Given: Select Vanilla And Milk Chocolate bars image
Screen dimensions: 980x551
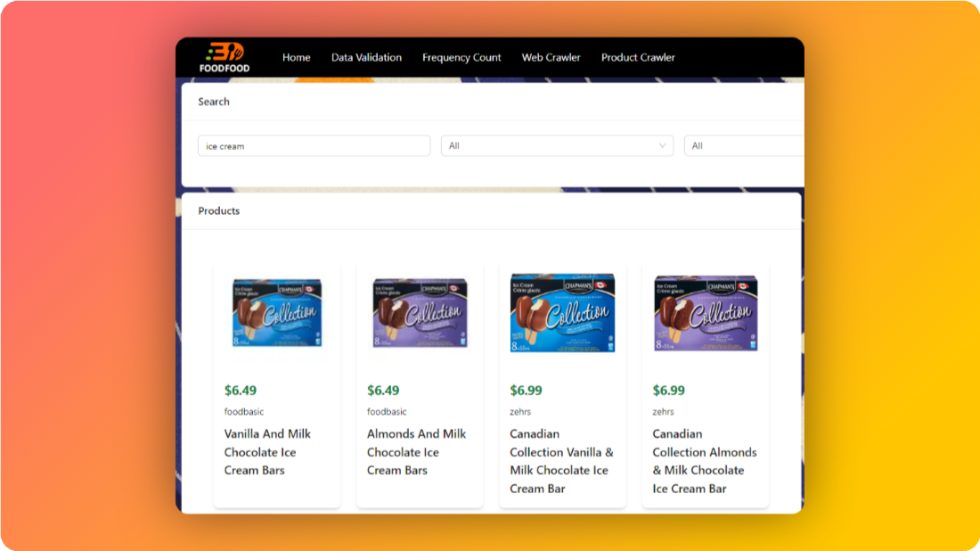Looking at the screenshot, I should (277, 312).
